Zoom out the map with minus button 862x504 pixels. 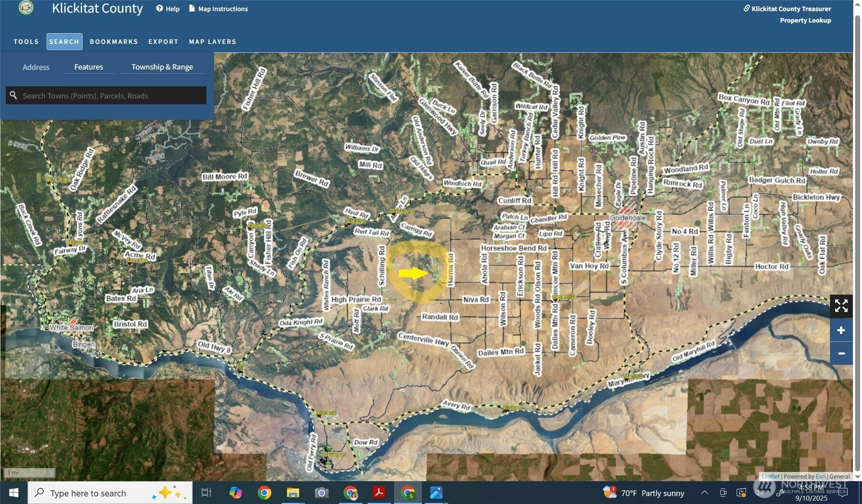[x=841, y=353]
